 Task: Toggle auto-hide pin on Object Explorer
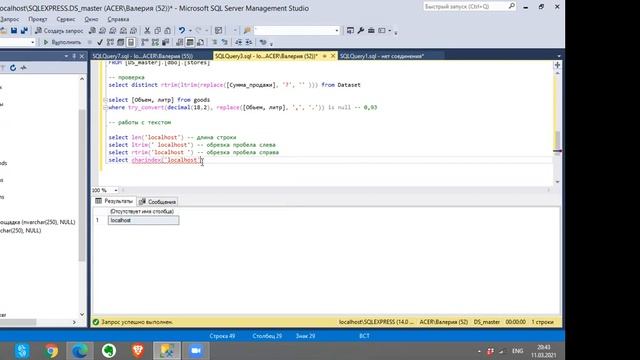[x=74, y=56]
